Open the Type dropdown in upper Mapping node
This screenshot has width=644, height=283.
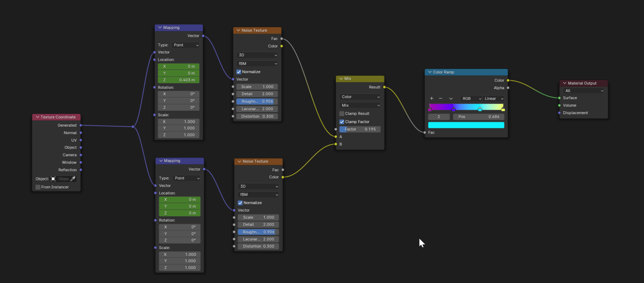coord(186,45)
